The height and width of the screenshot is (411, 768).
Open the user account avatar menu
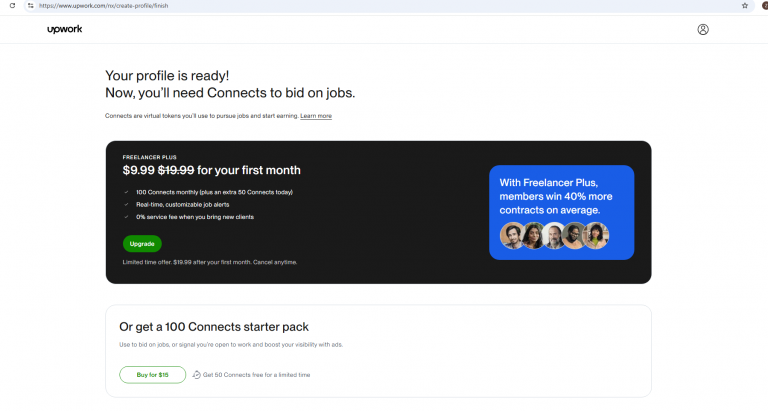tap(703, 29)
